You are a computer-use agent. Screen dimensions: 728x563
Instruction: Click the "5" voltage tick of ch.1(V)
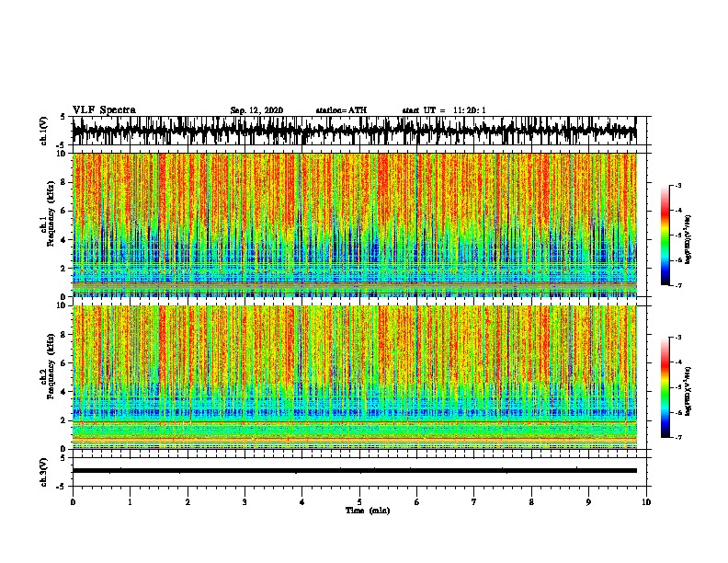63,117
